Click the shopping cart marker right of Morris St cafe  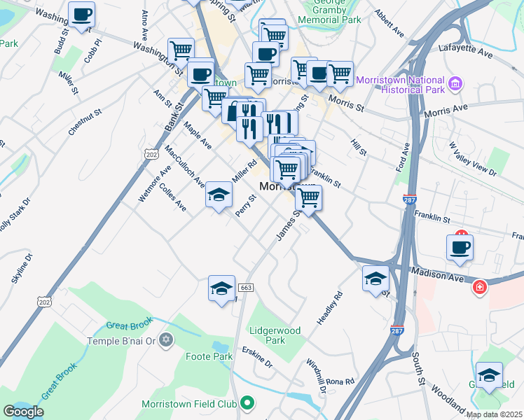[340, 76]
